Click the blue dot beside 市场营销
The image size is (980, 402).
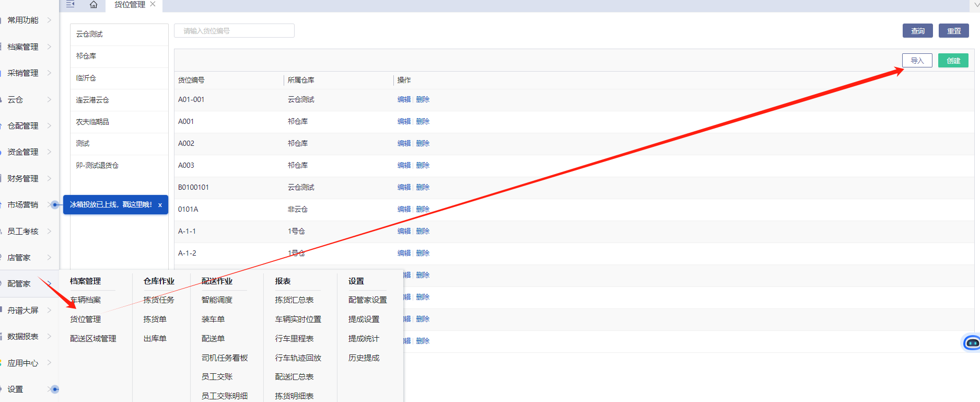pyautogui.click(x=55, y=205)
